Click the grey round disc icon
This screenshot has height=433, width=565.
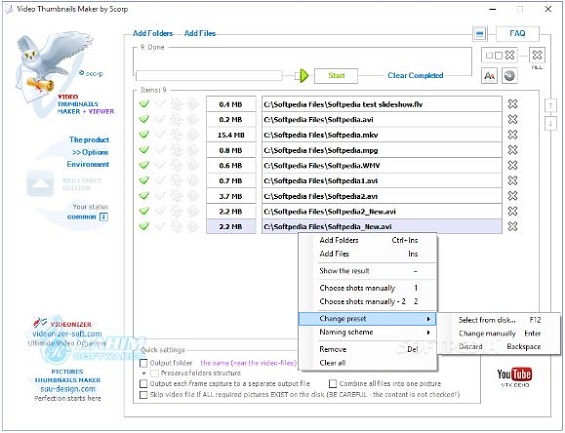pos(509,76)
